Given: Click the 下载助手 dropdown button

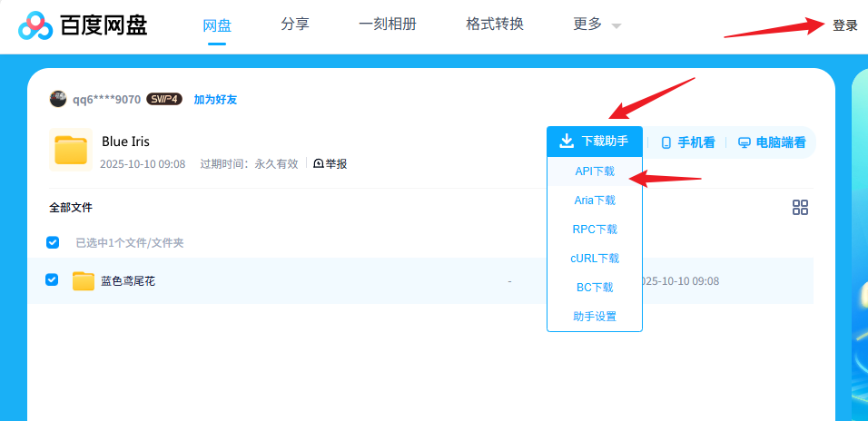Looking at the screenshot, I should click(x=595, y=141).
